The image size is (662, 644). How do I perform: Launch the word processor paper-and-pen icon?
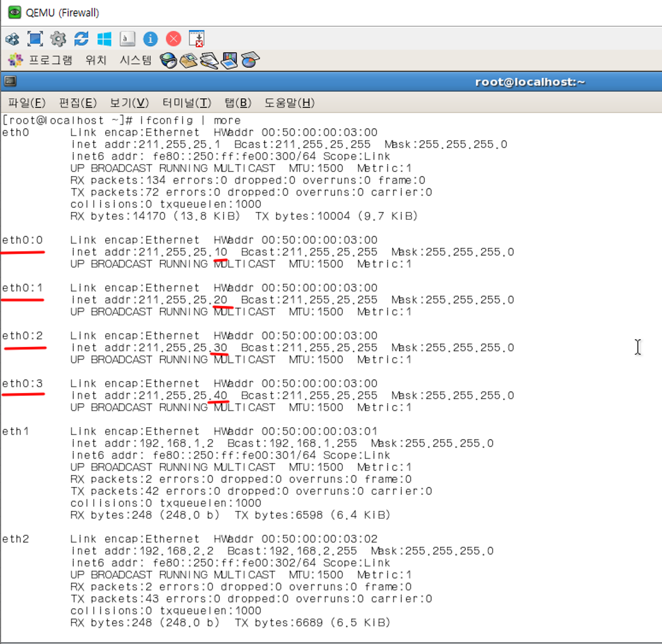coord(209,60)
